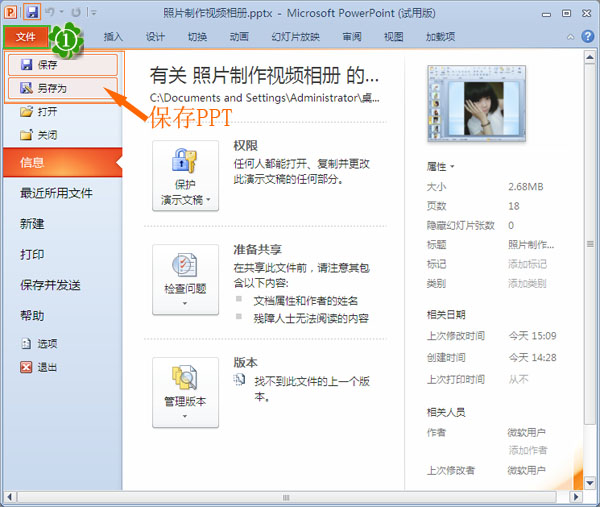Click the horizontal scrollbar right arrow
This screenshot has height=507, width=600.
[x=575, y=497]
